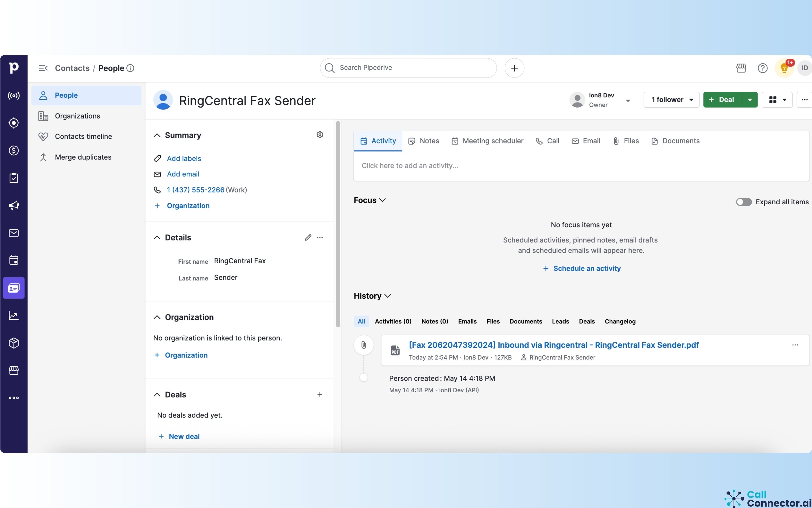This screenshot has height=508, width=812.
Task: Click the quick add plus button
Action: (x=514, y=68)
